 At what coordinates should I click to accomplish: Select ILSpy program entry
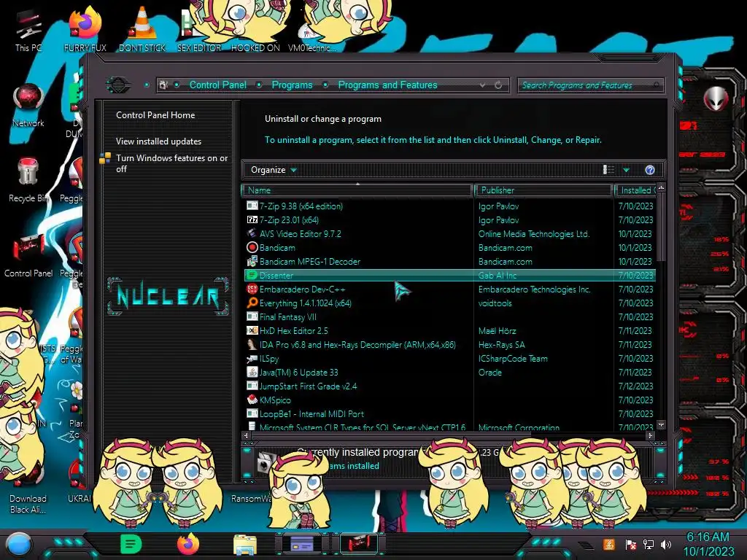449,358
